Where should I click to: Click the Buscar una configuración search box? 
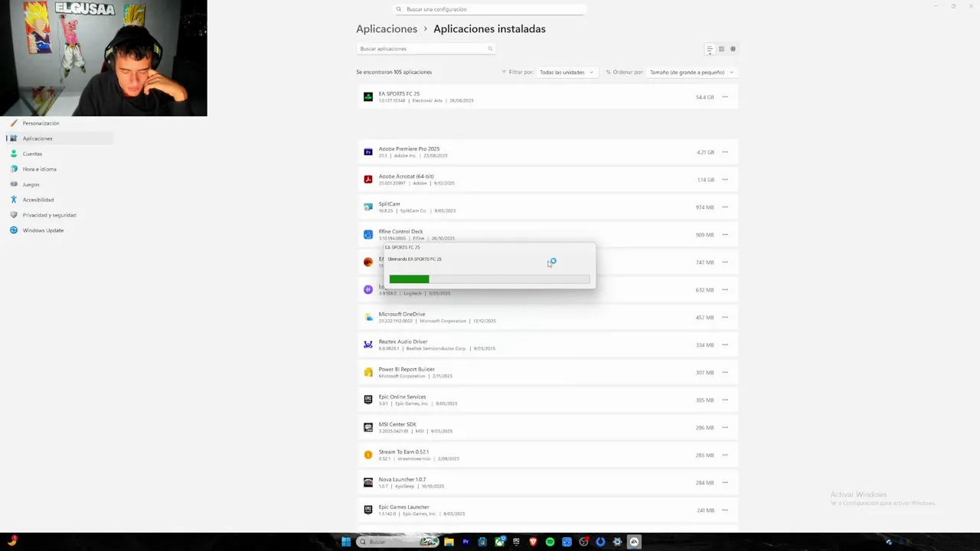tap(490, 9)
